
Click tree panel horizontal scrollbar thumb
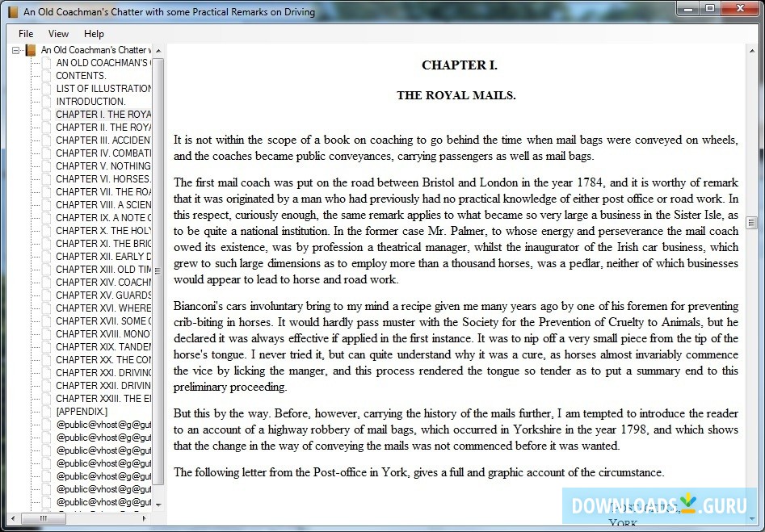43,518
